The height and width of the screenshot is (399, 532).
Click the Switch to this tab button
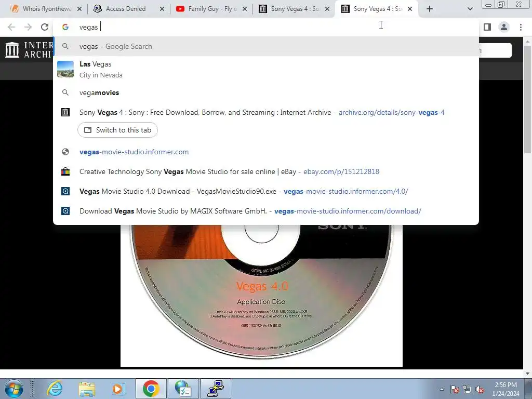(117, 130)
